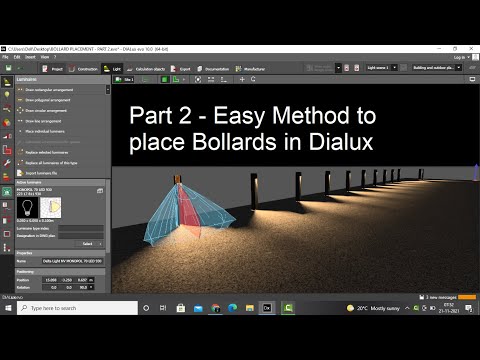480x360 pixels.
Task: Open the lamp bulb tool in sidebar
Action: point(7,95)
